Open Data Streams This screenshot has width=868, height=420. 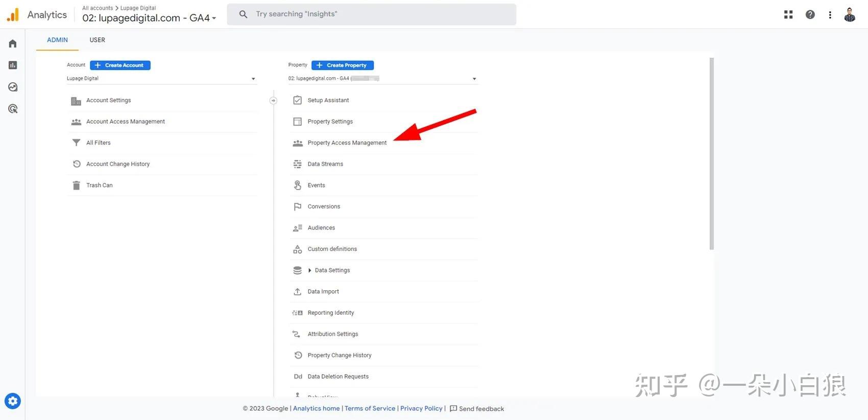pyautogui.click(x=325, y=164)
